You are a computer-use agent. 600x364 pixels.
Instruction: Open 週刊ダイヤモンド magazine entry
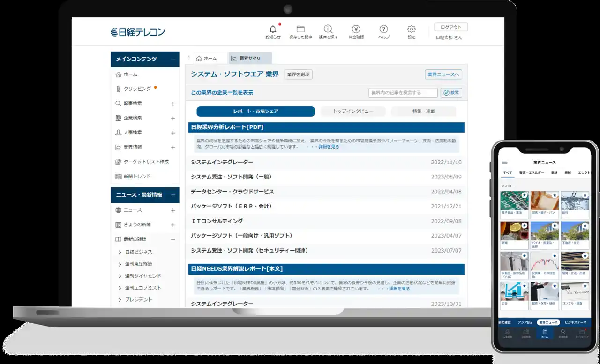point(143,276)
